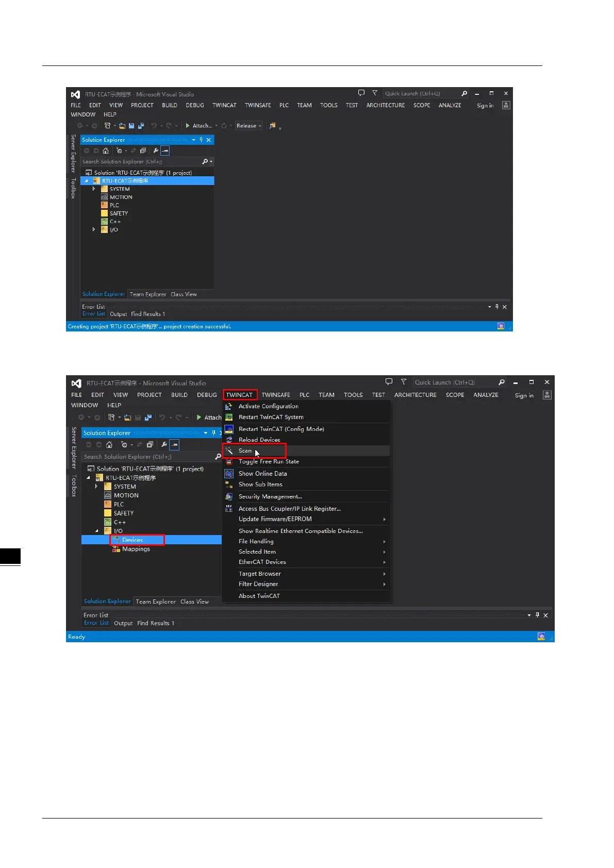The height and width of the screenshot is (868, 614).
Task: Open TWINSAFE menu in the Release-dropdown window
Action: 258,105
